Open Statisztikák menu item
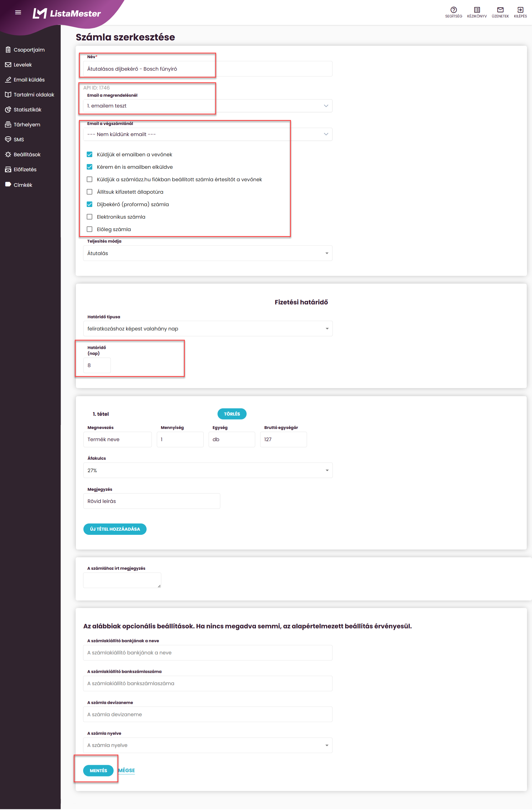Viewport: 532px width, 810px height. pyautogui.click(x=28, y=109)
